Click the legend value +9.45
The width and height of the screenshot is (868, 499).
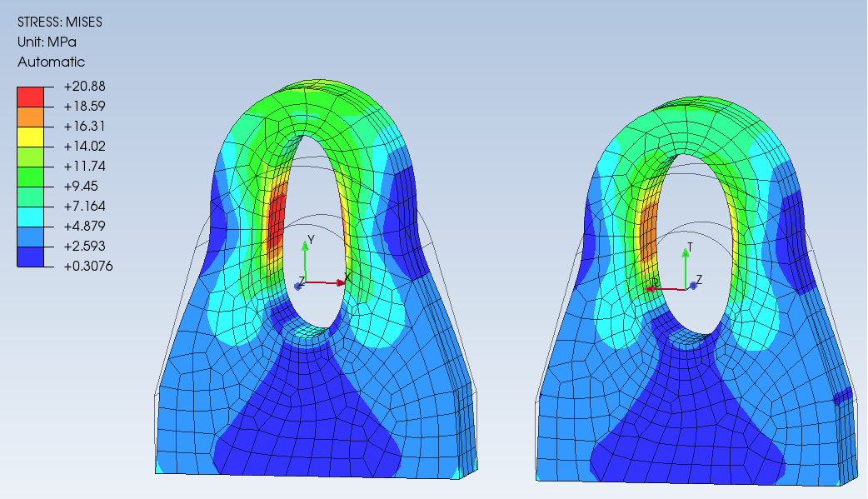click(81, 186)
